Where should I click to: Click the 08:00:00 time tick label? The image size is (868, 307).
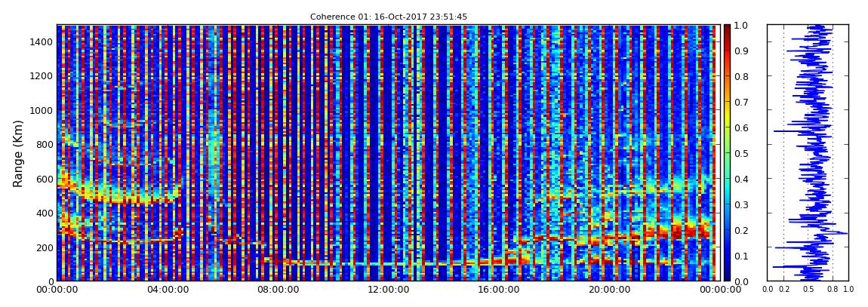tap(276, 290)
